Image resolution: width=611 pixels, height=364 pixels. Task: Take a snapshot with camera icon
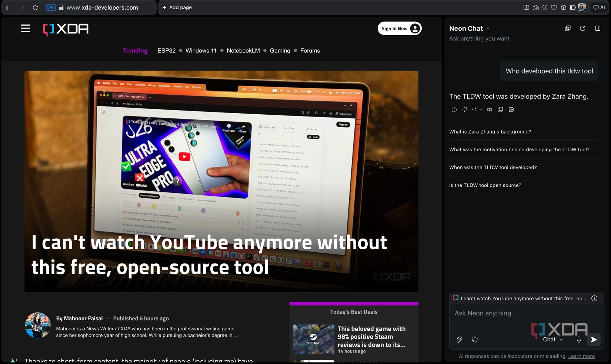(535, 7)
